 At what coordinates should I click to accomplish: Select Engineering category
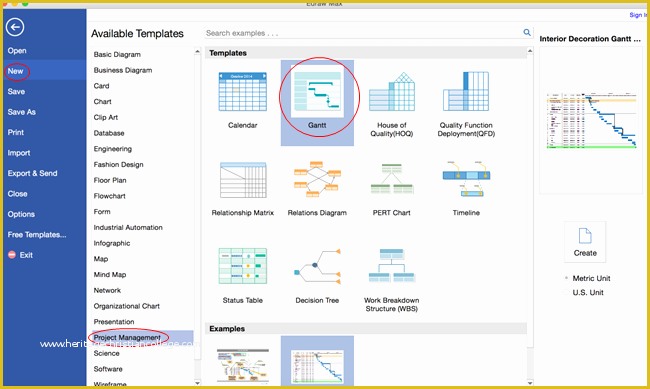[x=112, y=149]
